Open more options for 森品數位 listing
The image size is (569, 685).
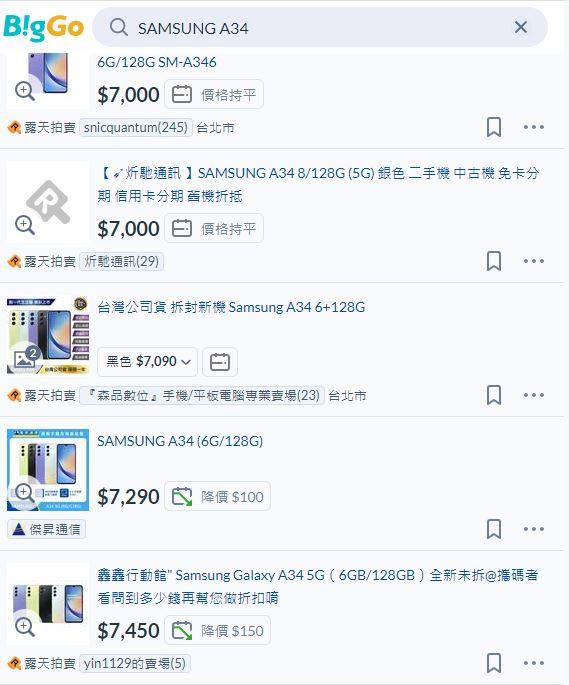[x=534, y=395]
